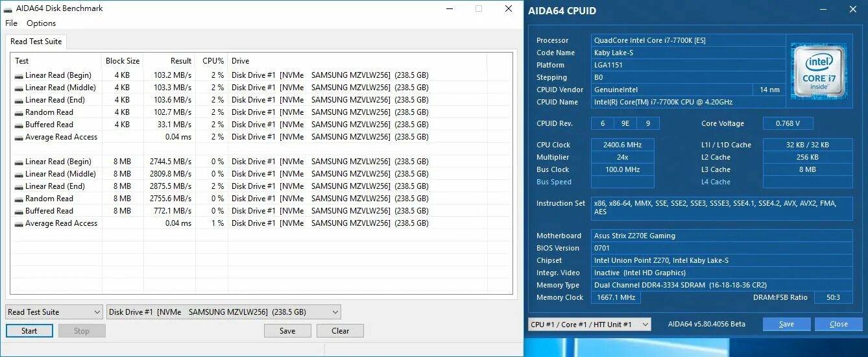The image size is (868, 357).
Task: Click drive icon of 8 MB Linear Read (End)
Action: coord(19,186)
